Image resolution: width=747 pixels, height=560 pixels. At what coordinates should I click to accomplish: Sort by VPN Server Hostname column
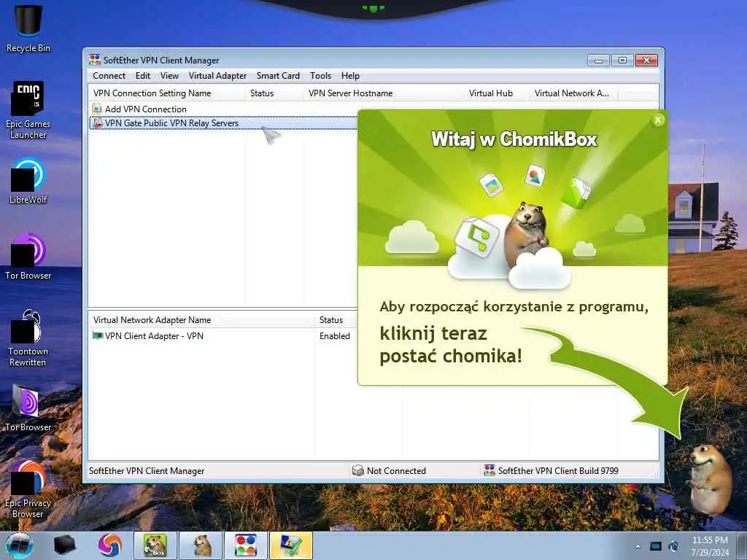point(384,93)
